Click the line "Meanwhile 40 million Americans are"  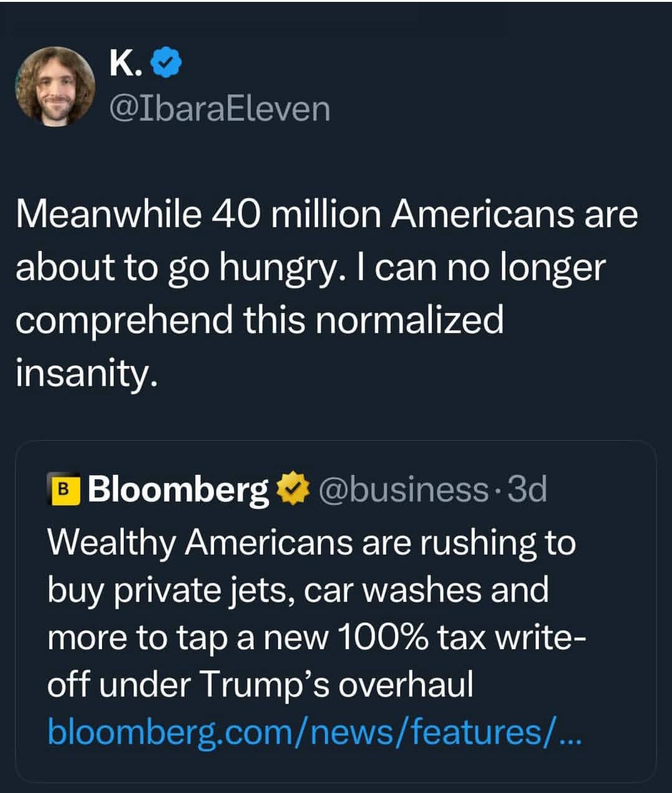[x=327, y=214]
